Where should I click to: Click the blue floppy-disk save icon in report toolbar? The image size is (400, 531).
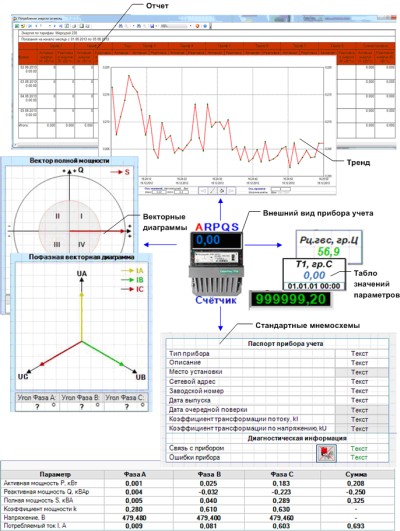click(152, 26)
